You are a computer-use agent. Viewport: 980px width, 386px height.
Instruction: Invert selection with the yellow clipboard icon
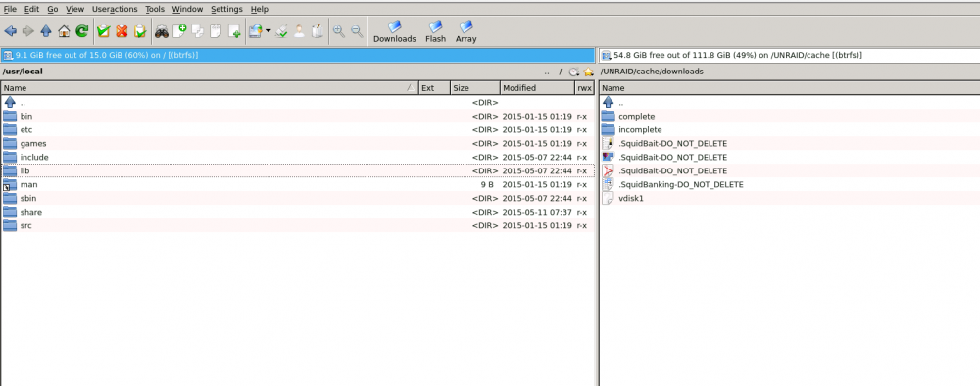(140, 31)
